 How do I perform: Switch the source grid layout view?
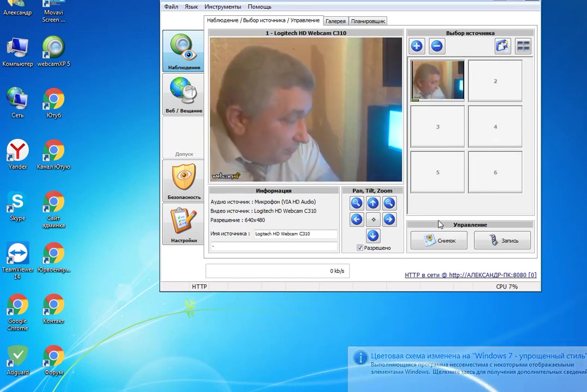523,46
